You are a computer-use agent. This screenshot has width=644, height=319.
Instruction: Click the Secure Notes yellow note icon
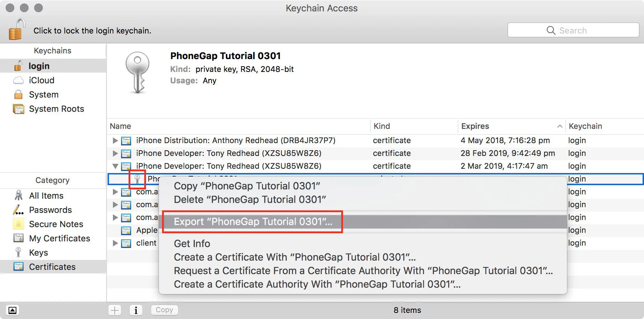pyautogui.click(x=19, y=224)
